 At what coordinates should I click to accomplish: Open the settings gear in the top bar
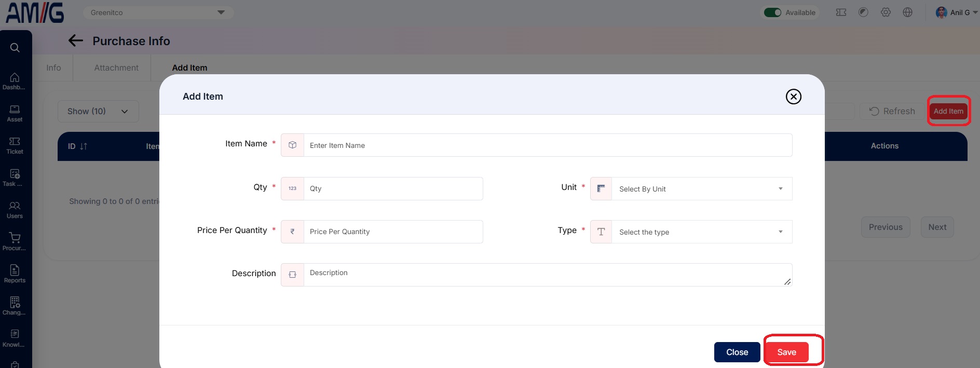(886, 12)
